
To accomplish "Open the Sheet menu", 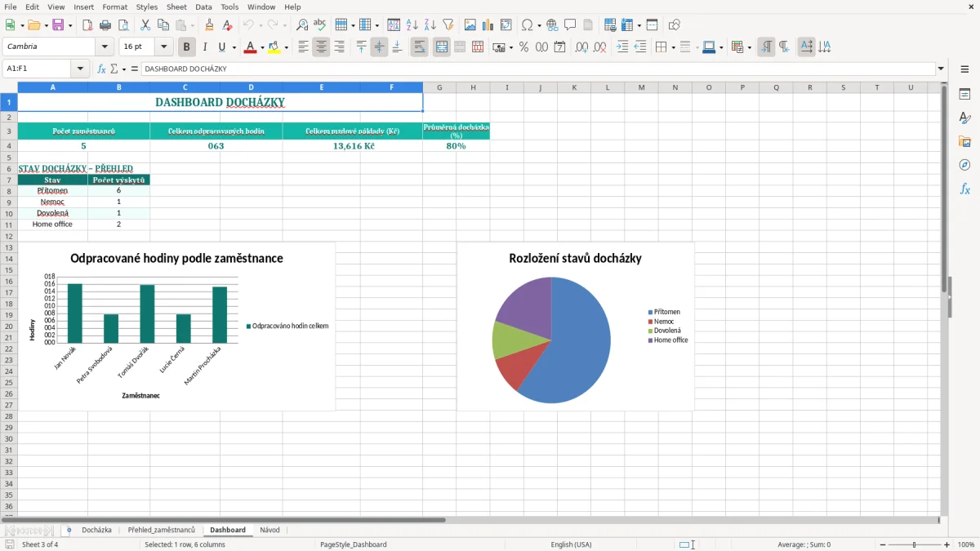I will (176, 7).
